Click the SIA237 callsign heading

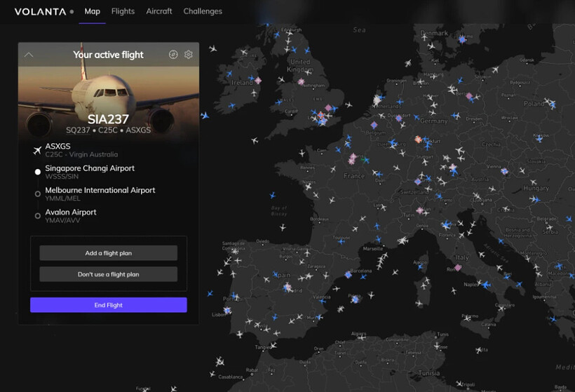pyautogui.click(x=108, y=119)
